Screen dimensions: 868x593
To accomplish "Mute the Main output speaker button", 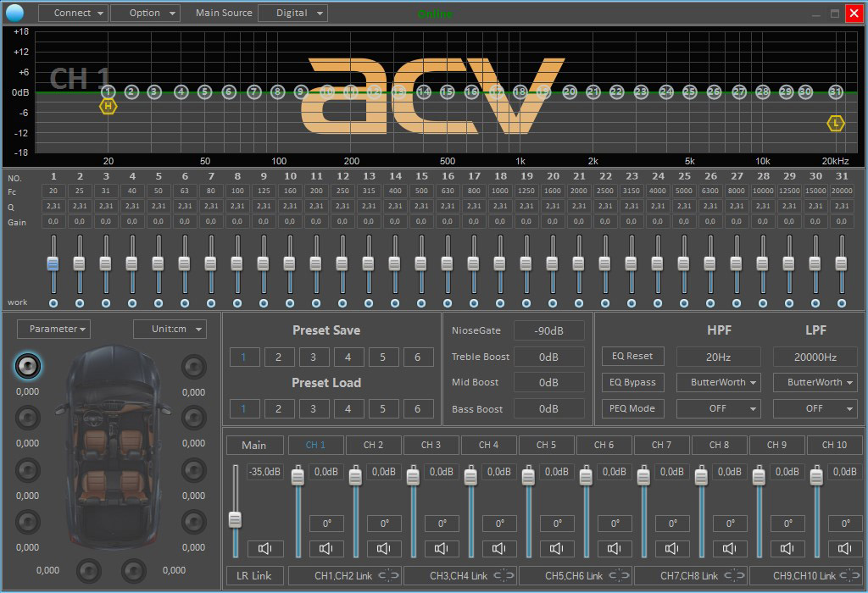I will (265, 548).
